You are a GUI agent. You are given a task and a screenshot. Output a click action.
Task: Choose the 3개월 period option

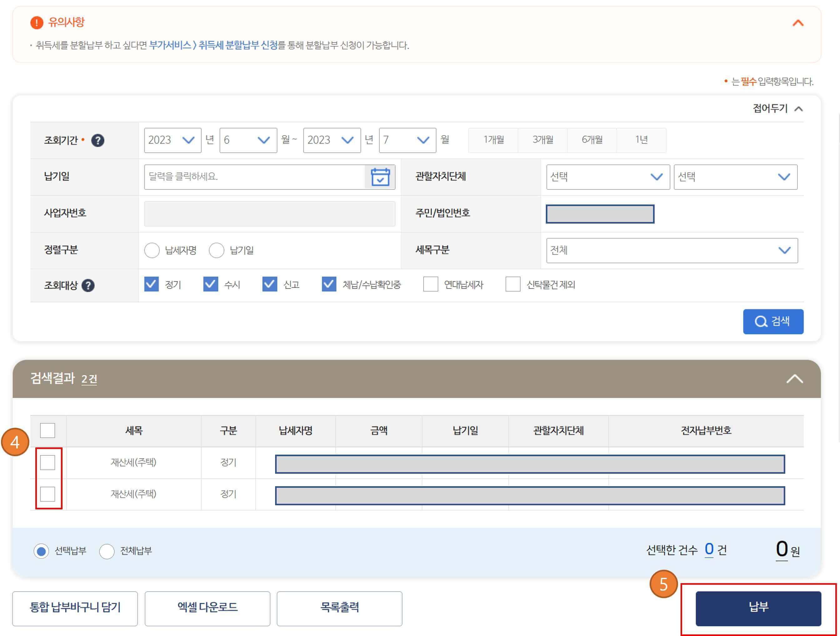[543, 140]
